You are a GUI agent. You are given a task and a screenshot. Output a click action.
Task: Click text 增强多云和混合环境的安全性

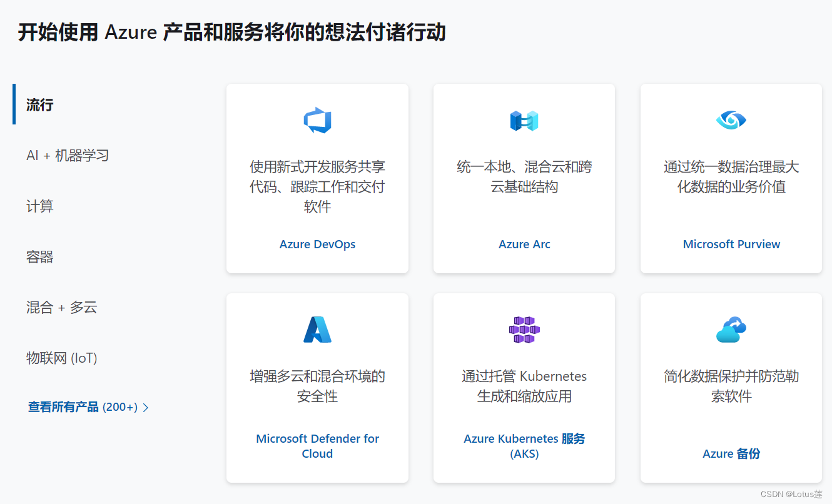coord(317,386)
